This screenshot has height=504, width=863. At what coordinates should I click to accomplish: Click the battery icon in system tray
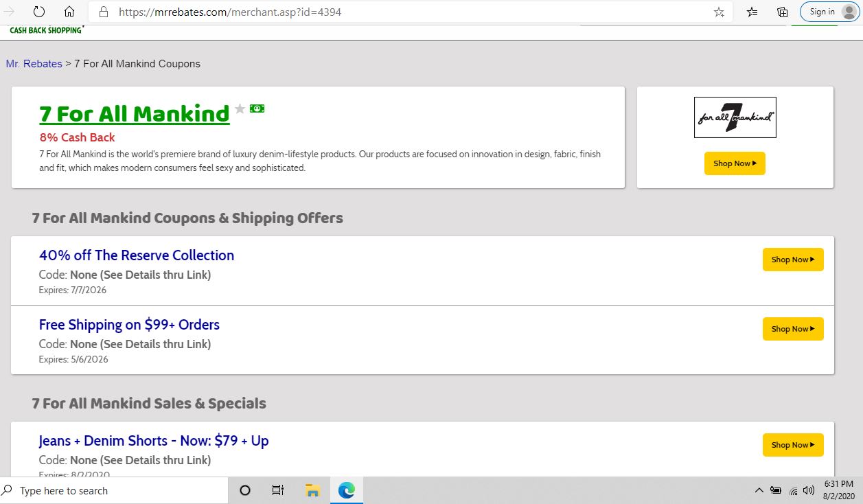[x=776, y=490]
